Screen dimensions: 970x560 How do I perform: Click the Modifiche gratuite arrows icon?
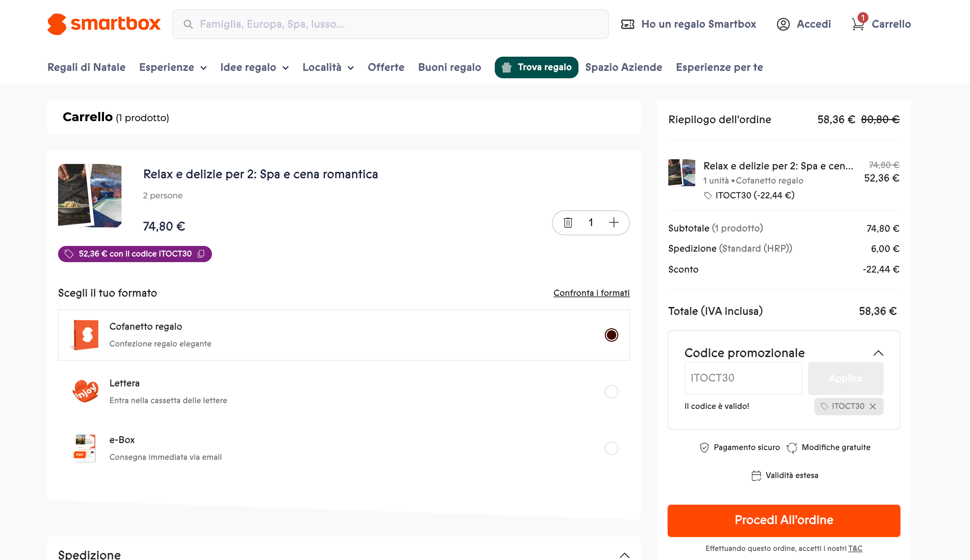point(791,447)
